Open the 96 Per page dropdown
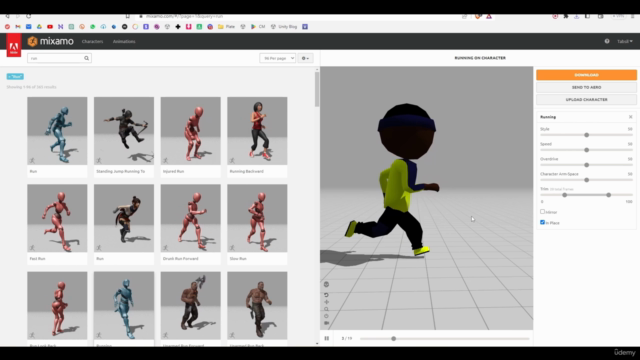This screenshot has height=360, width=640. 278,58
